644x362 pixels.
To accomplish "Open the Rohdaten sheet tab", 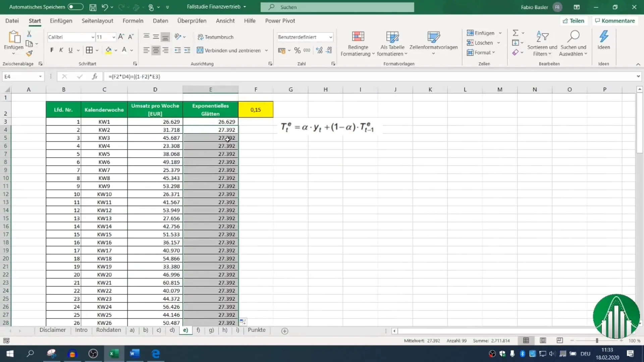I will click(108, 330).
